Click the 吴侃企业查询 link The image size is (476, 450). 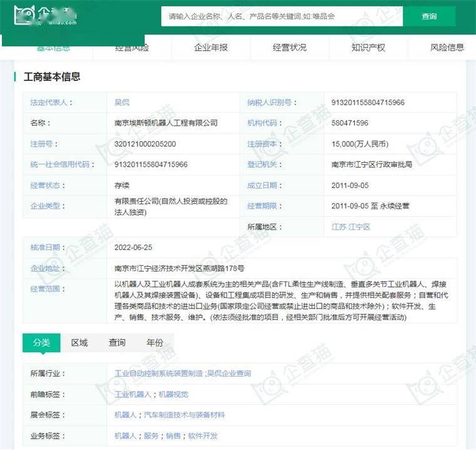point(229,373)
